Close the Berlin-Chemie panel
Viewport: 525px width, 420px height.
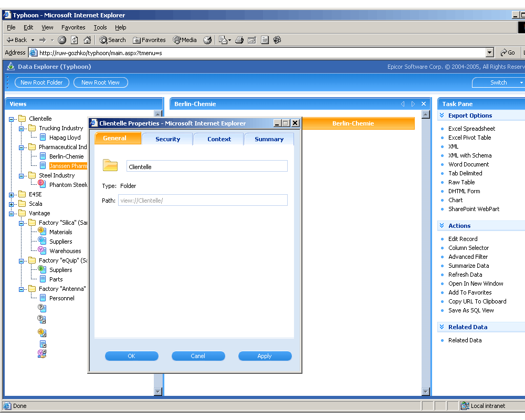424,104
